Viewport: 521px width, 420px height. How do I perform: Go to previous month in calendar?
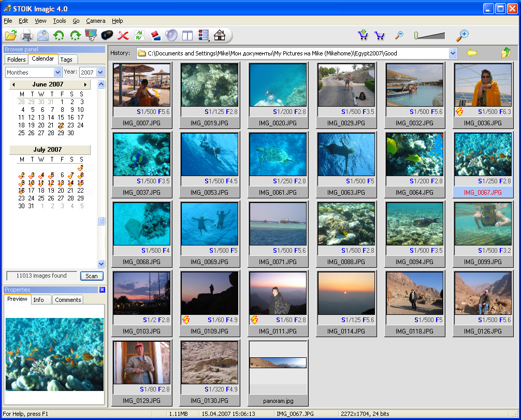pyautogui.click(x=13, y=84)
